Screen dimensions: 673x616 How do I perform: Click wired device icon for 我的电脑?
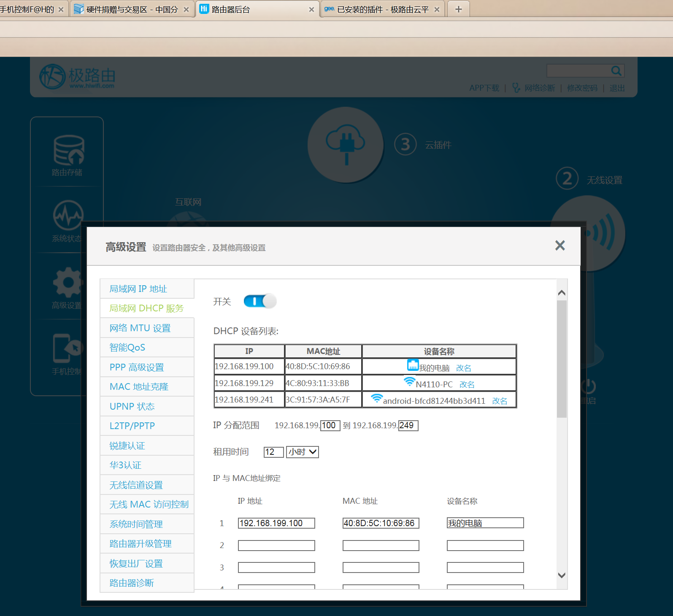pos(413,365)
